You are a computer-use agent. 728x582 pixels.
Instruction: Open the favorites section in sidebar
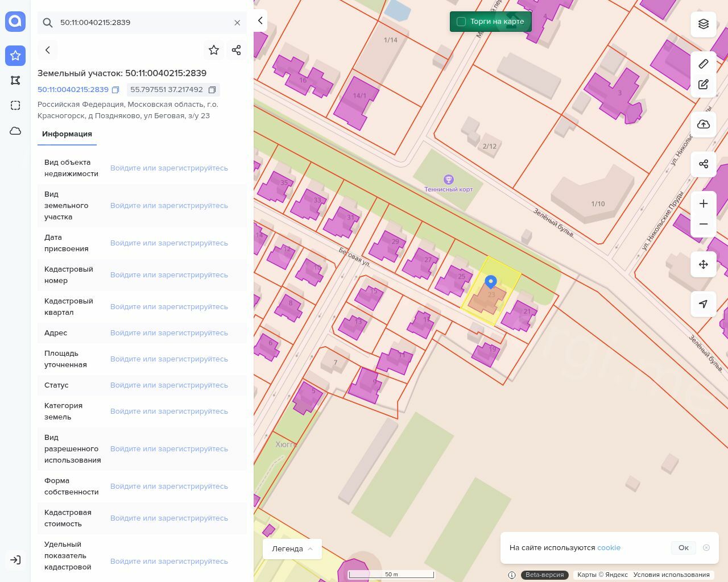pos(15,56)
